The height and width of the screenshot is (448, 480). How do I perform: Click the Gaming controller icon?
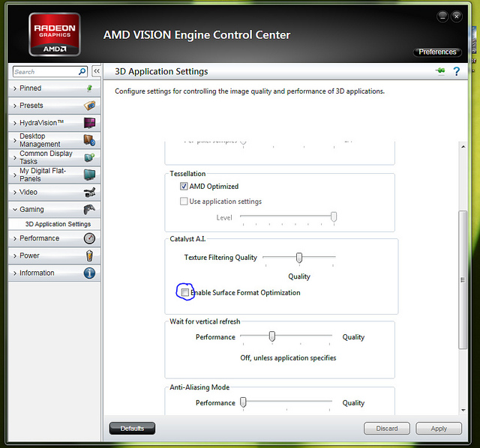point(90,210)
